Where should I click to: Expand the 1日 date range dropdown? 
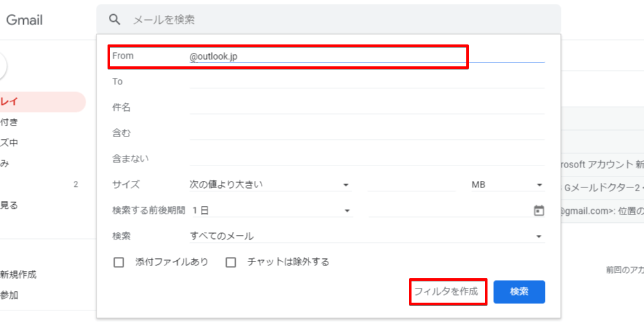(270, 211)
